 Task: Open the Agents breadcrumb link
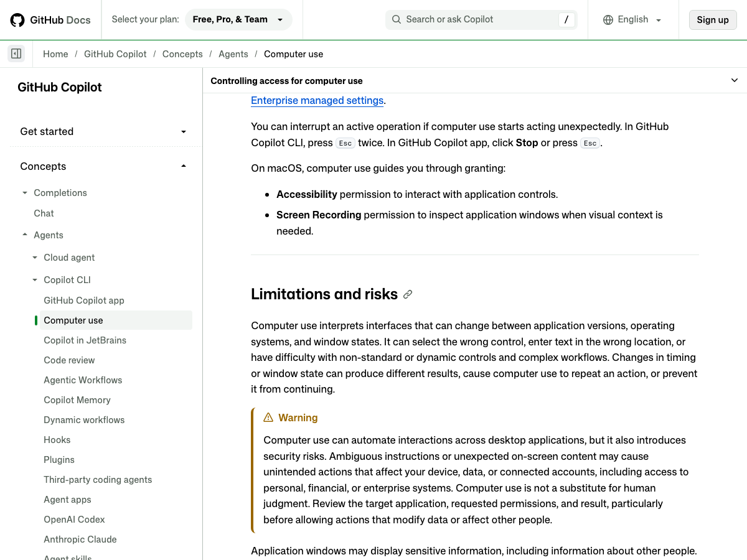233,54
